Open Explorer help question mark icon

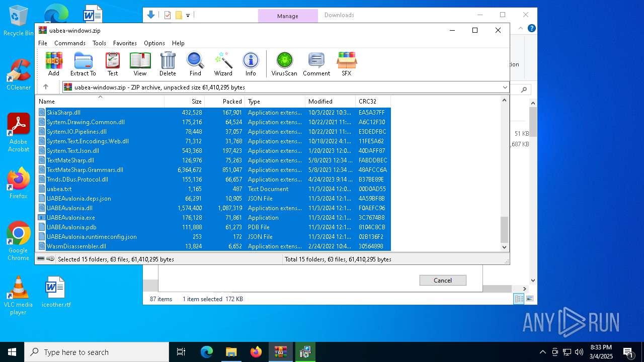pyautogui.click(x=531, y=28)
